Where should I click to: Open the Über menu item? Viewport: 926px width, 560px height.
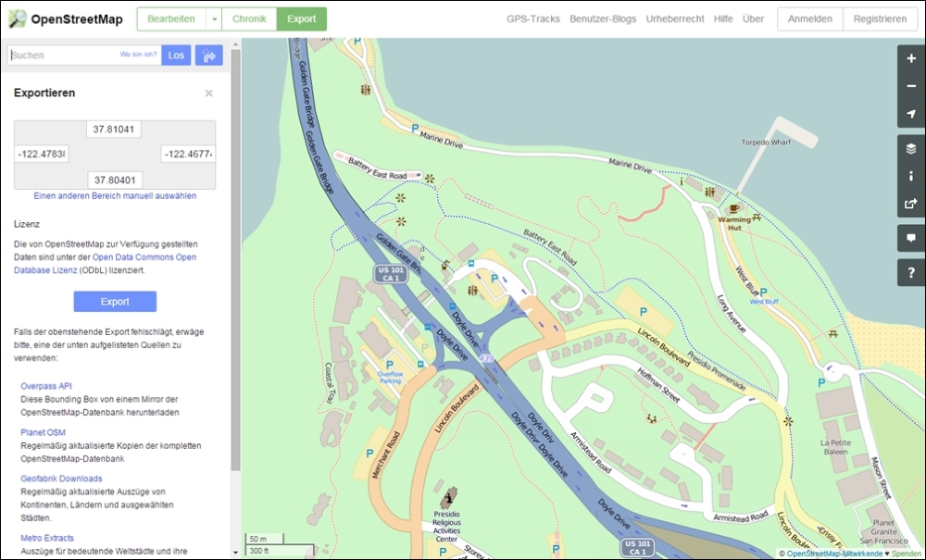(753, 19)
